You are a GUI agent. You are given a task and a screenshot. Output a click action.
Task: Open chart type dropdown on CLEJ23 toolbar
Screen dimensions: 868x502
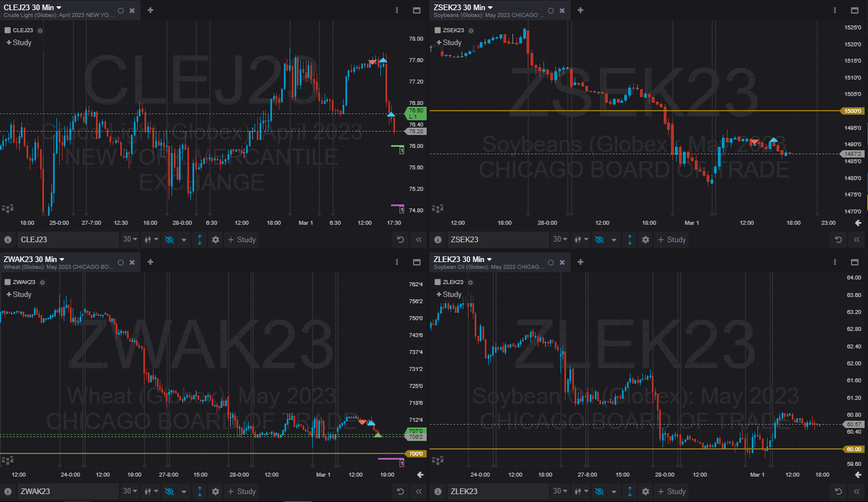151,239
